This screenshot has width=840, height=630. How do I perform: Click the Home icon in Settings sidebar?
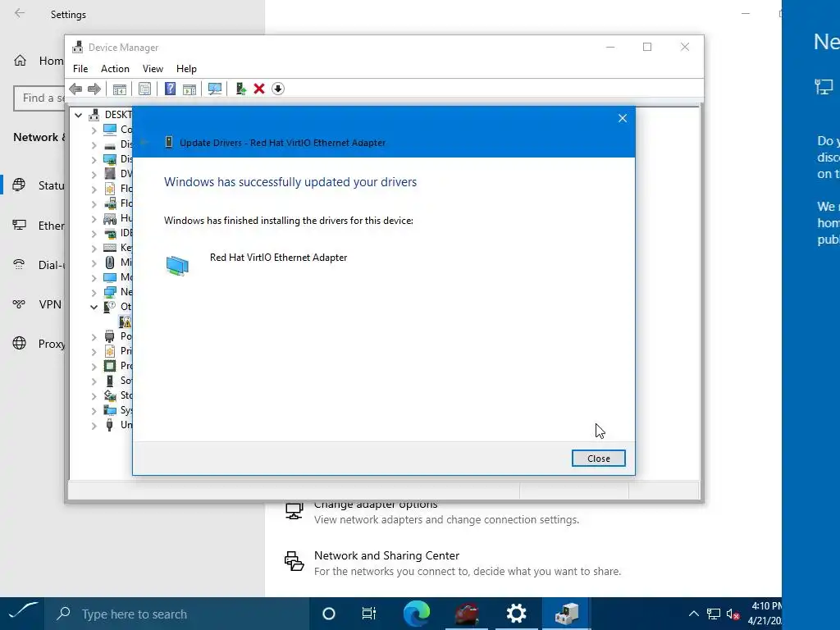pyautogui.click(x=20, y=61)
